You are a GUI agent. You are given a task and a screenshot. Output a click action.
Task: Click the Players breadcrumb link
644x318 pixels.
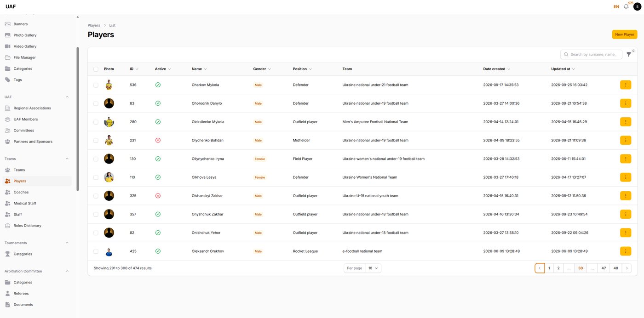coord(94,25)
